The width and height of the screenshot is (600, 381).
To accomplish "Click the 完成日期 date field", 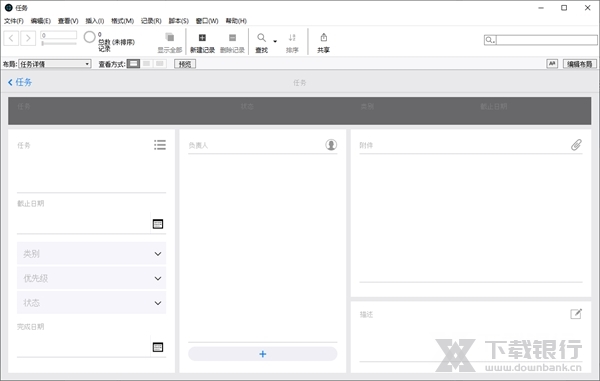I will [x=83, y=347].
